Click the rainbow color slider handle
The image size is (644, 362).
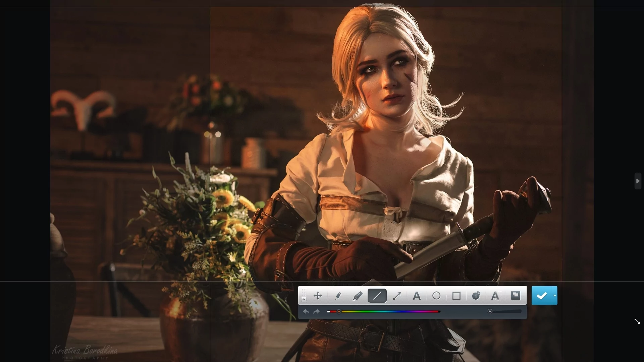click(339, 312)
